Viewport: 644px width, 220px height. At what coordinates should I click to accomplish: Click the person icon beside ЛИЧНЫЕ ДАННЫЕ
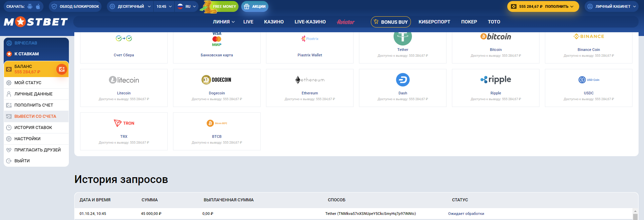coord(9,94)
